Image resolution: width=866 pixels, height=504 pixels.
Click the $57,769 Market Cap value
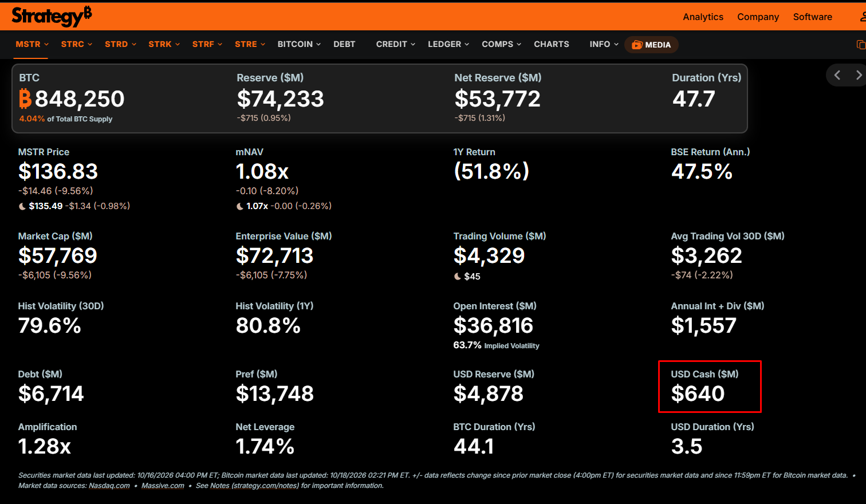click(x=58, y=255)
